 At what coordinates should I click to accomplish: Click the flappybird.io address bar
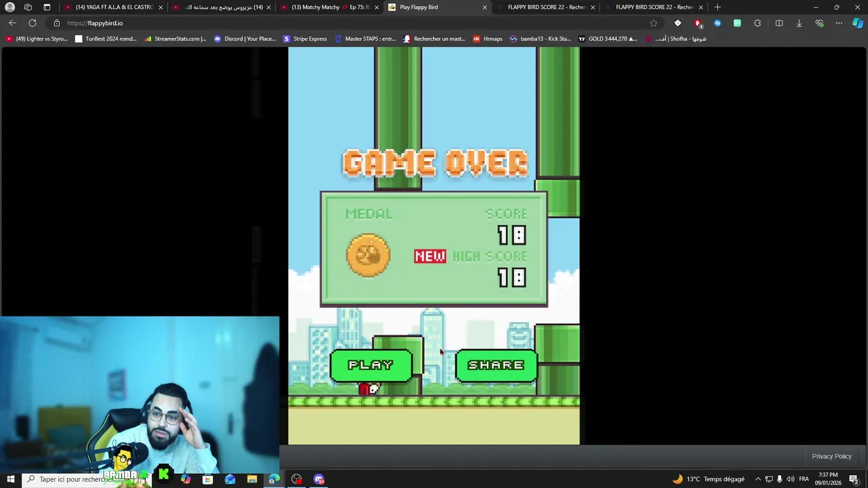click(353, 23)
